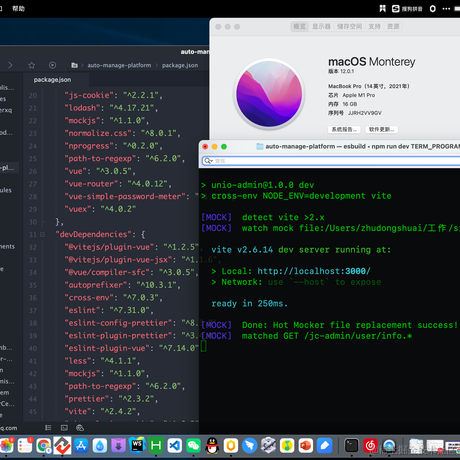Screen dimensions: 460x460
Task: Click the "vue-router" dependency line
Action: point(118,184)
